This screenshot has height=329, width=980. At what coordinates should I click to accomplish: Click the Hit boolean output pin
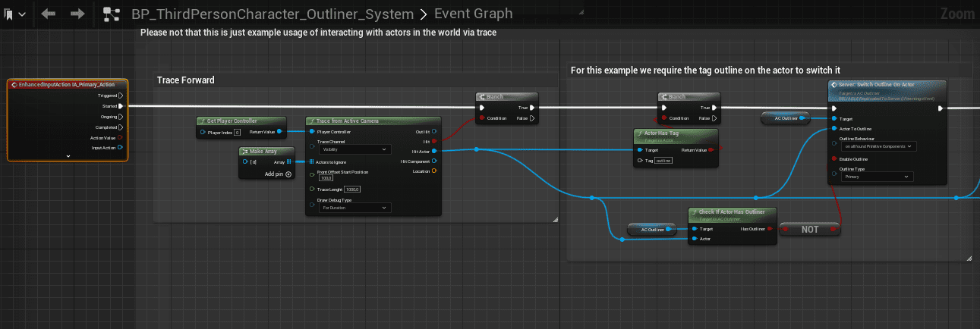434,142
